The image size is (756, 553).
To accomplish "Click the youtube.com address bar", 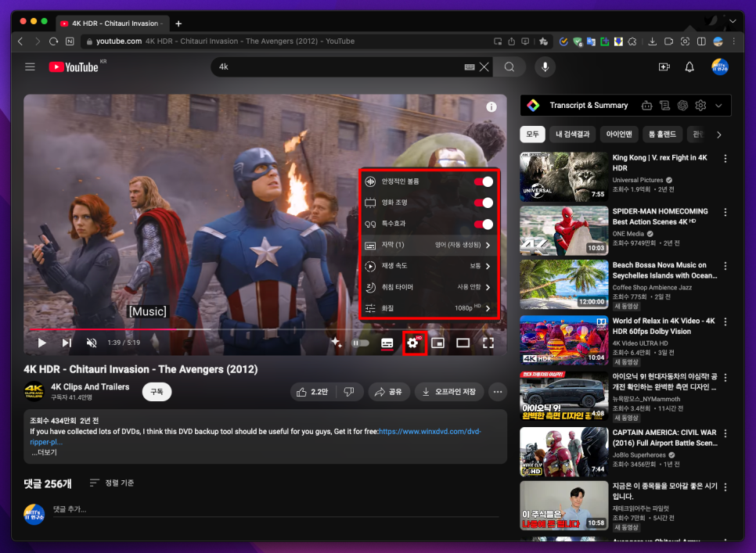I will (290, 41).
